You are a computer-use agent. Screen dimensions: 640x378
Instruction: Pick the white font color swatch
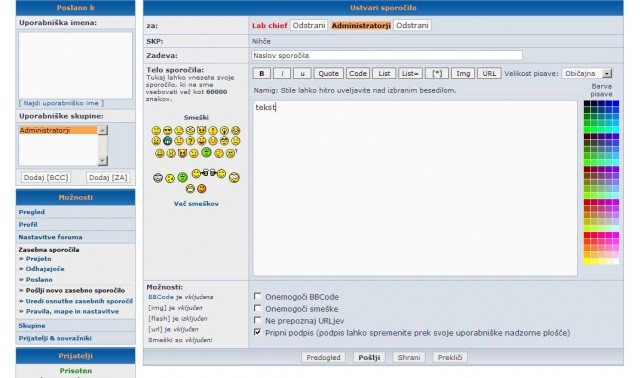(x=616, y=261)
